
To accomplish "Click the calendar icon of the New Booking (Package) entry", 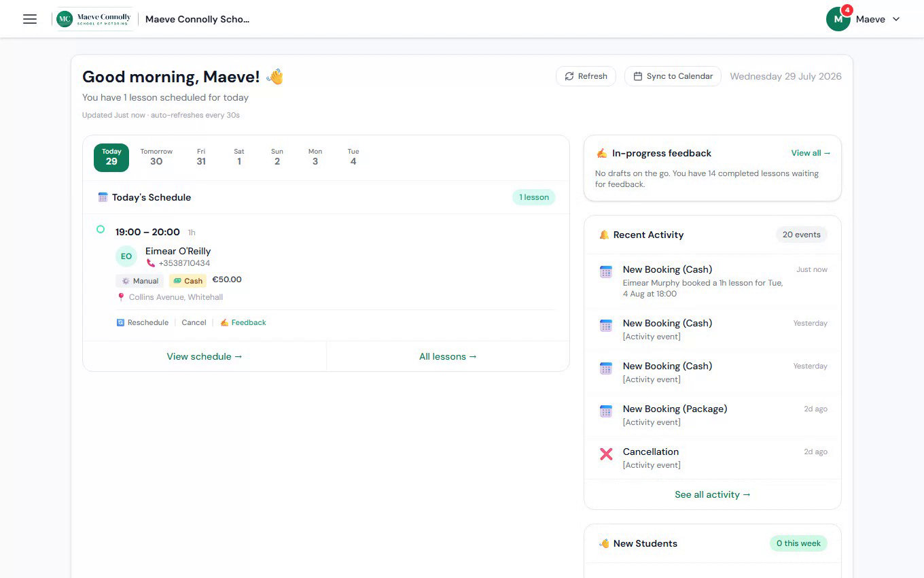I will (x=606, y=411).
